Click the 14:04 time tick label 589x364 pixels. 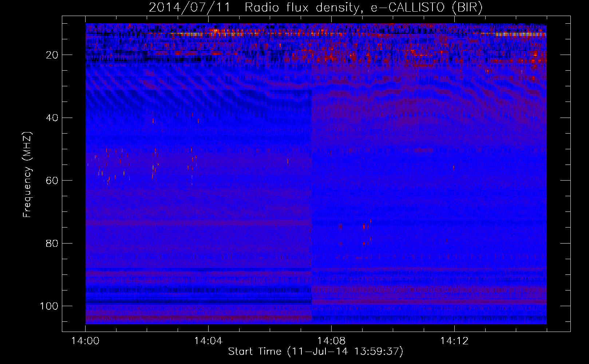(209, 341)
